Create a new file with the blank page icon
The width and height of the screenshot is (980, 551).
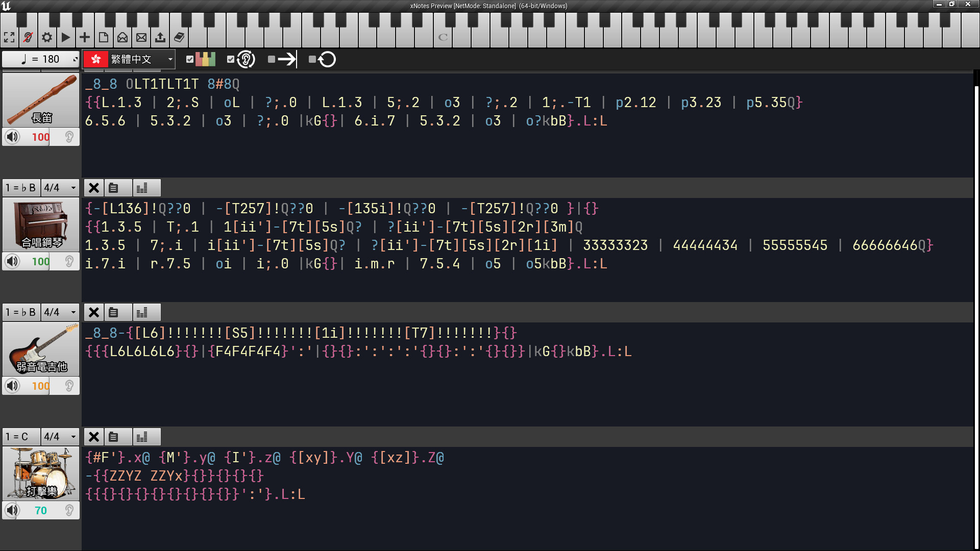(x=104, y=37)
